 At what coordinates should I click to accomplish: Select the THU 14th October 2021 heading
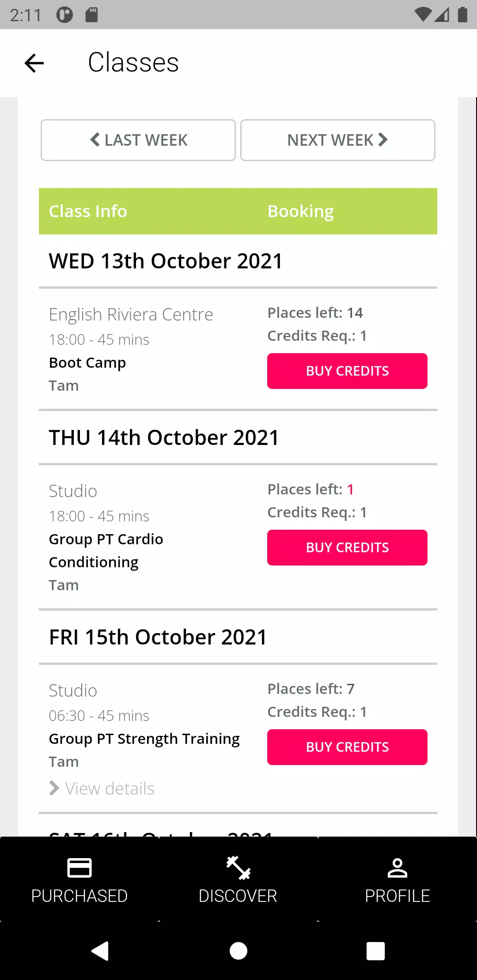coord(164,437)
